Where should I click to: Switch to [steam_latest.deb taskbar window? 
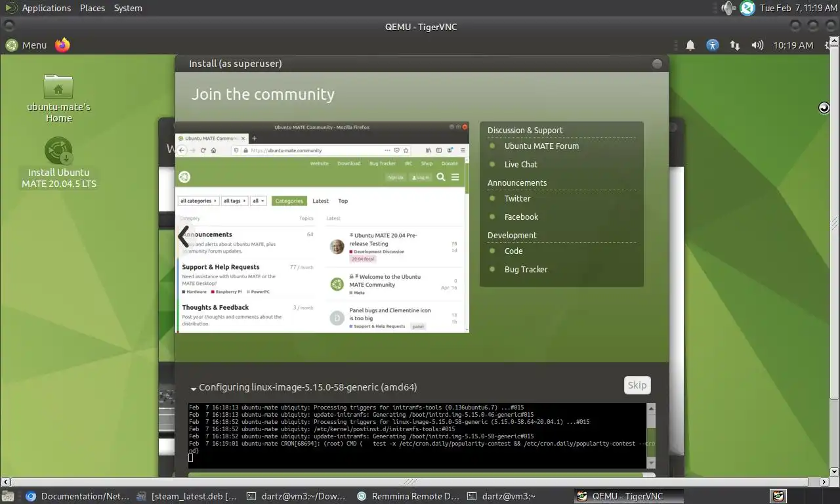point(187,496)
